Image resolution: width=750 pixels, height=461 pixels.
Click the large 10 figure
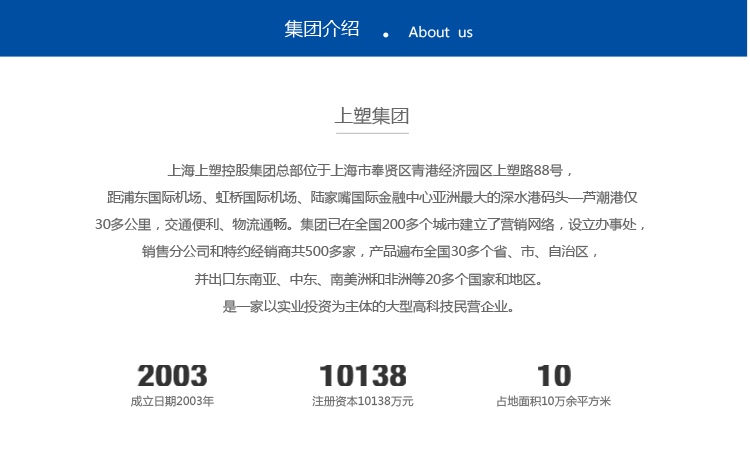point(554,375)
